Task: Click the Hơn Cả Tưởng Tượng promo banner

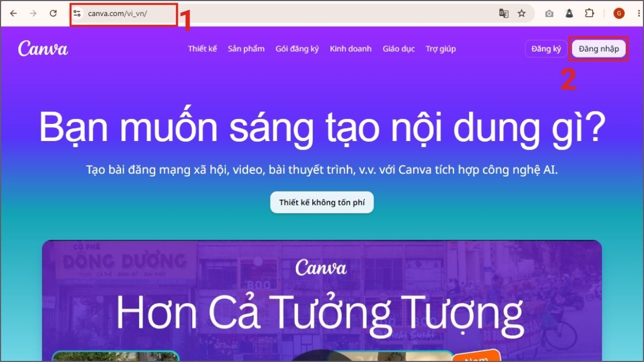Action: [321, 300]
